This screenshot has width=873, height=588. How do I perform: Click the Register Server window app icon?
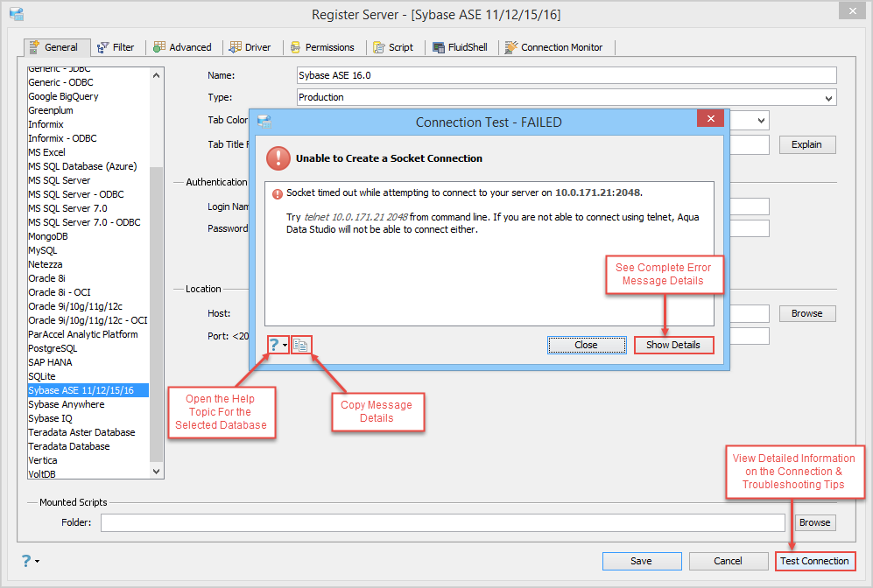point(16,14)
